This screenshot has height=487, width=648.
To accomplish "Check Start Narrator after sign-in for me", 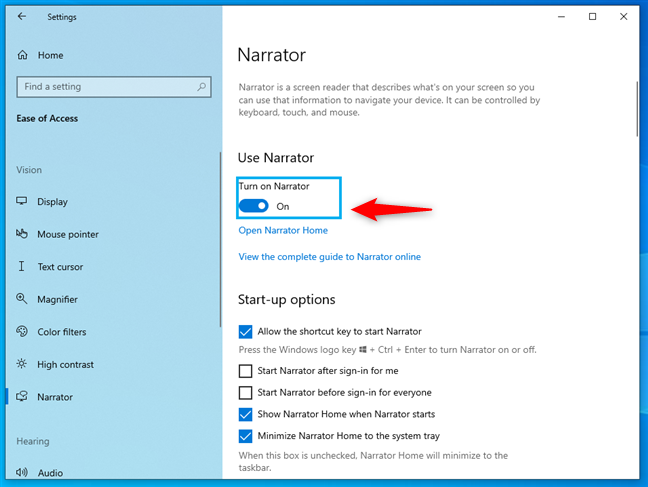I will [245, 371].
